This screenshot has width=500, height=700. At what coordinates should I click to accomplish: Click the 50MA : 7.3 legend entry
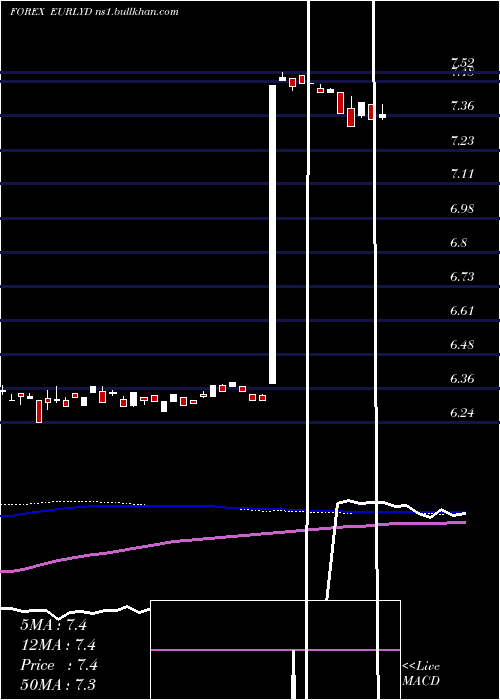pos(58,684)
